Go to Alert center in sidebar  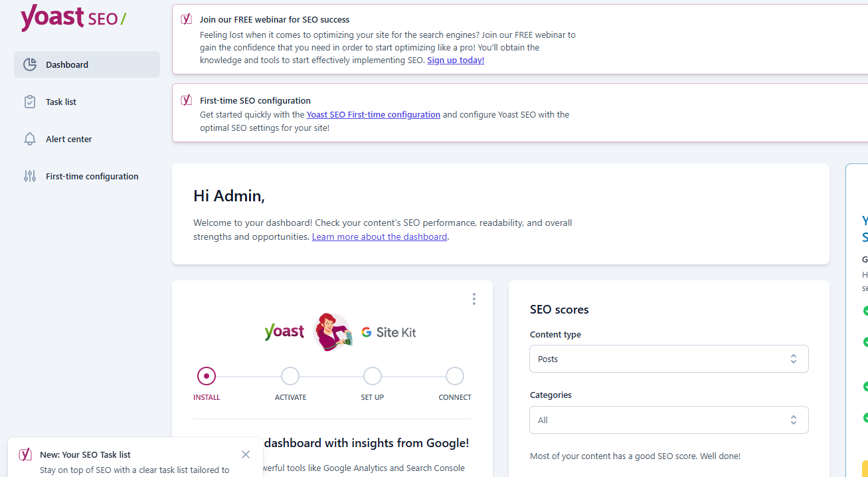click(69, 139)
